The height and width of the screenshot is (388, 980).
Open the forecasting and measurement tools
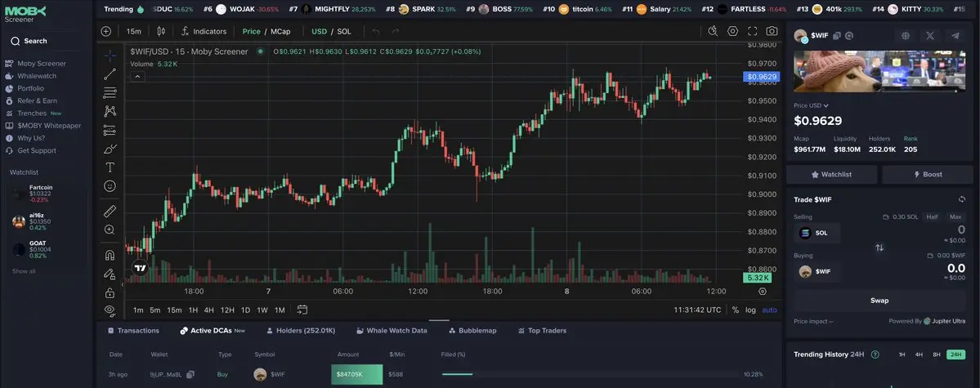(x=110, y=130)
